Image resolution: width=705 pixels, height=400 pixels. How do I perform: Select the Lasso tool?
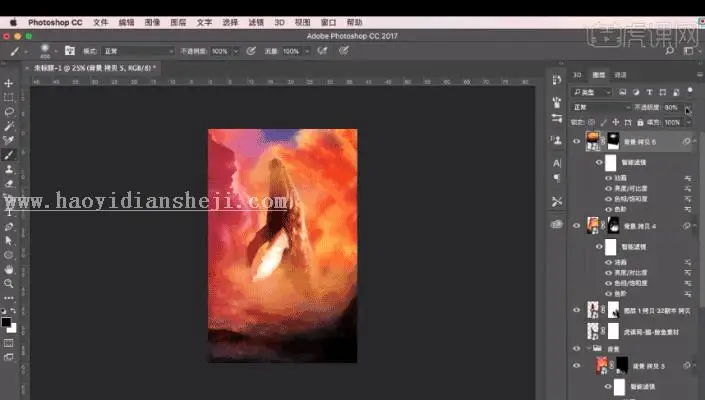[x=9, y=111]
